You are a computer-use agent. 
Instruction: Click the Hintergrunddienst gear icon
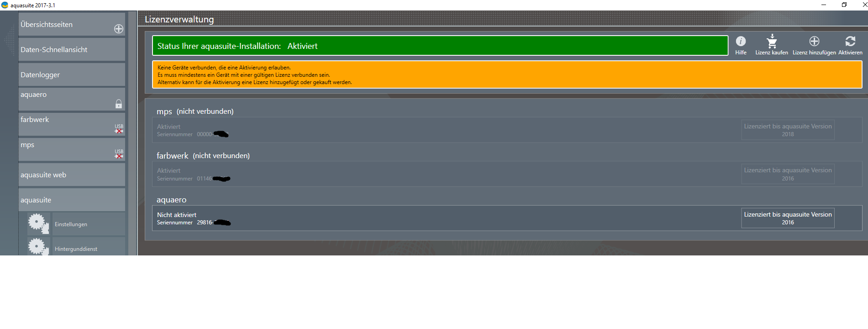[38, 247]
